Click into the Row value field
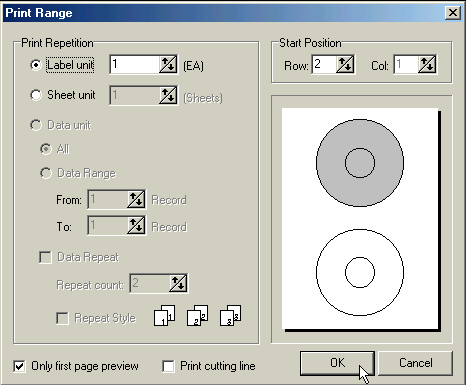Screen dimensions: 466x385 click(324, 64)
